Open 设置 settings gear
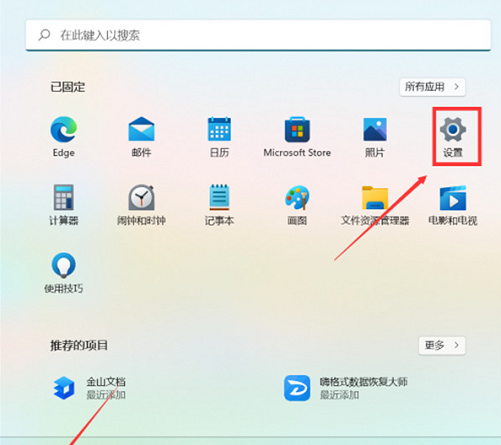Image resolution: width=501 pixels, height=445 pixels. click(453, 137)
